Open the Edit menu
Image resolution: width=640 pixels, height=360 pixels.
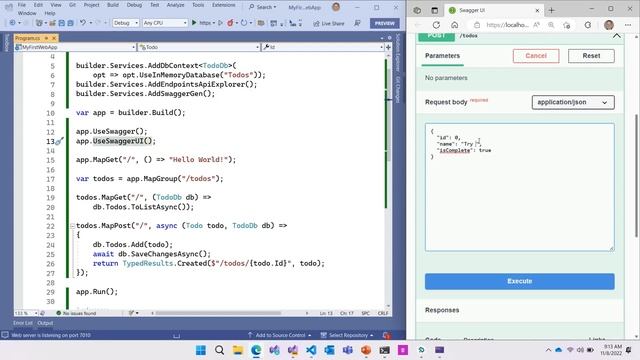38,5
